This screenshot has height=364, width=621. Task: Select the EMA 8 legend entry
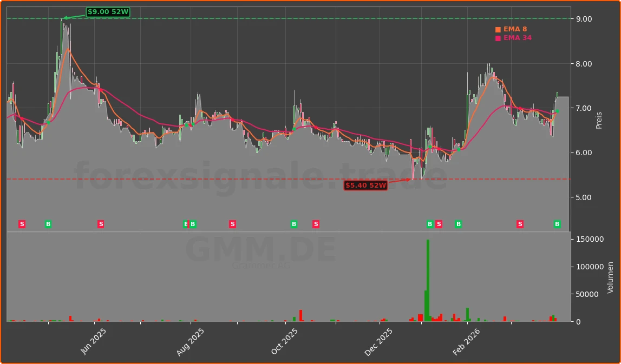[x=511, y=29]
